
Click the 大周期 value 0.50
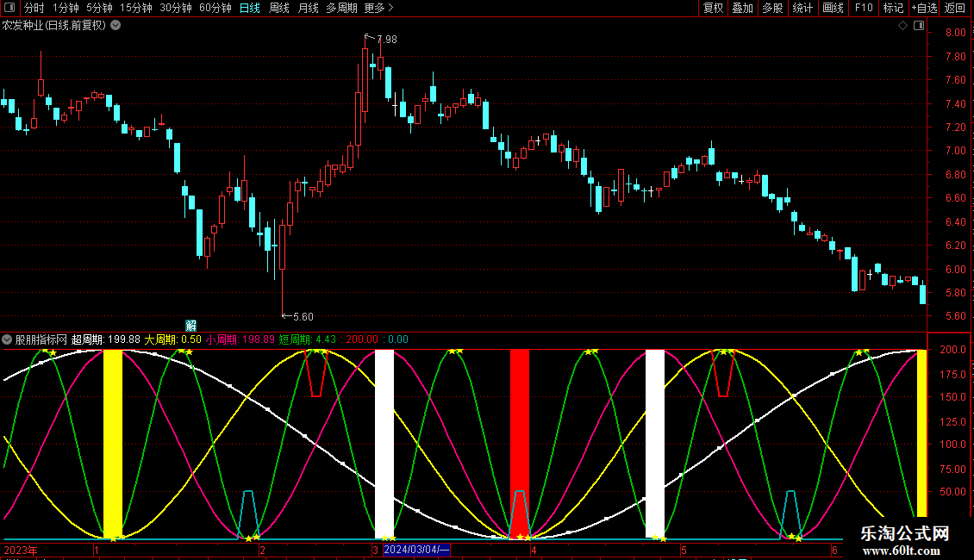[191, 339]
